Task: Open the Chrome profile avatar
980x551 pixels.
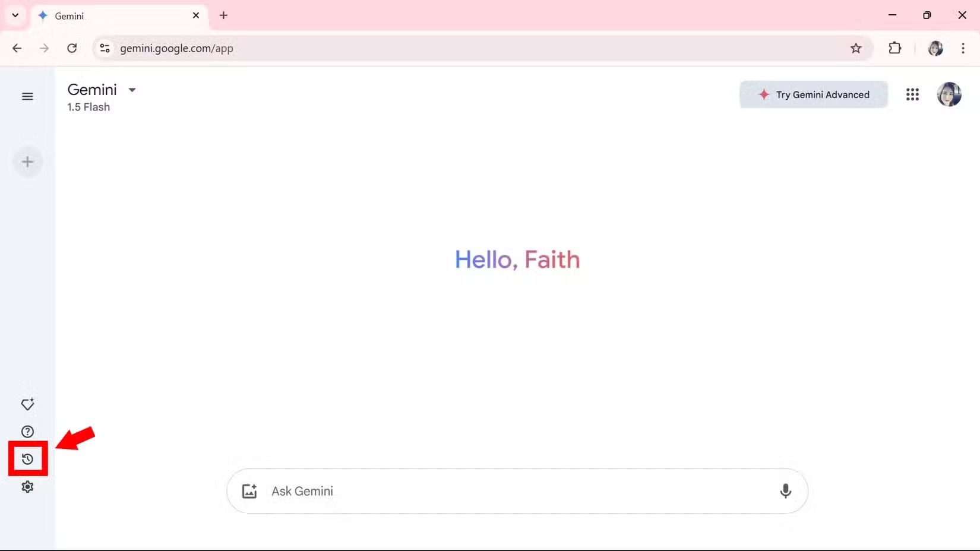Action: pos(935,48)
